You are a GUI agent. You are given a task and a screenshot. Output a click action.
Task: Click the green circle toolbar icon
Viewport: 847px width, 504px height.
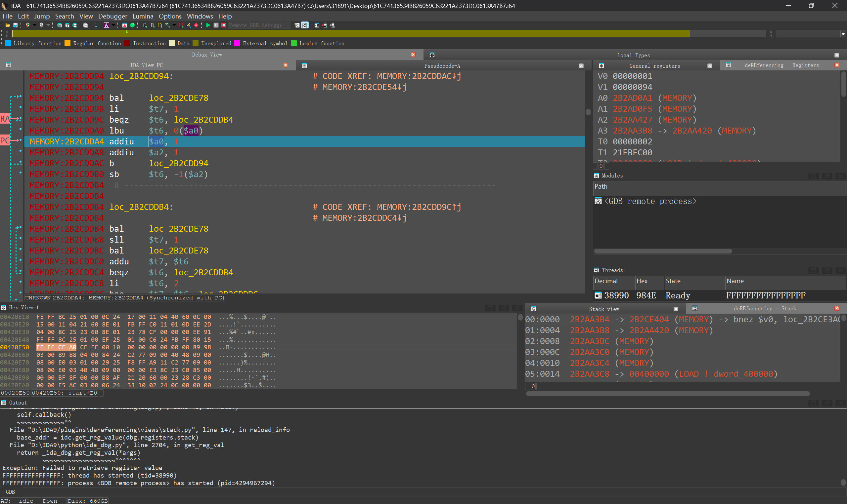(132, 25)
